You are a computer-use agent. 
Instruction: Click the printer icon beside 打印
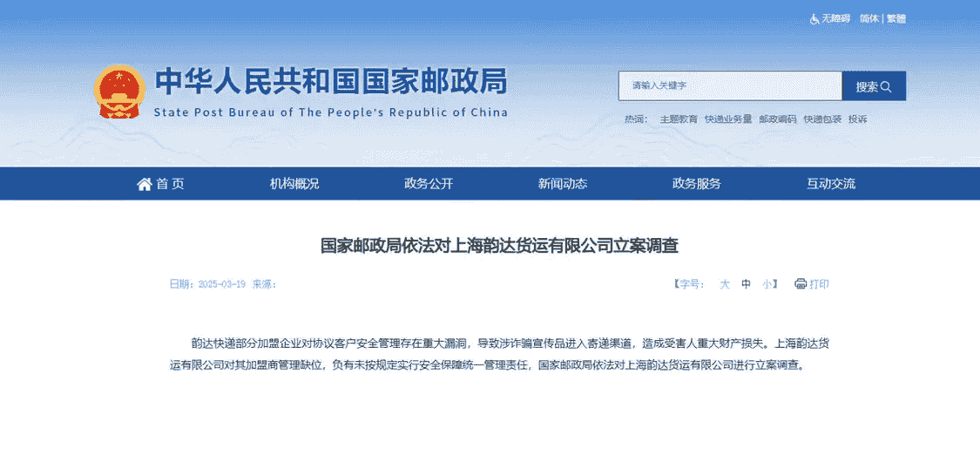tap(801, 284)
